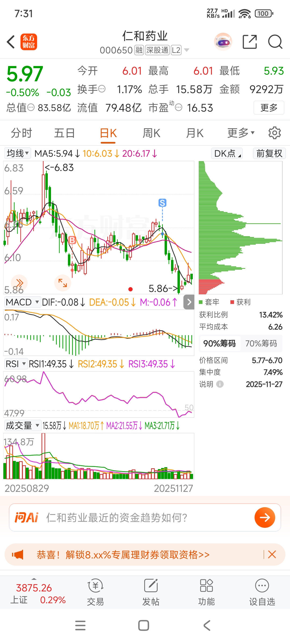Viewport: 290px width, 644px height.
Task: Open 功能 functions icon
Action: coord(206,592)
